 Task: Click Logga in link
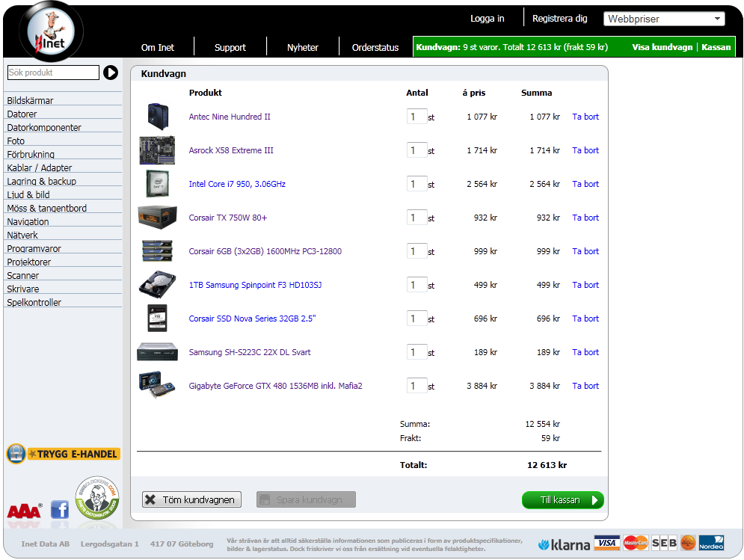(x=487, y=19)
